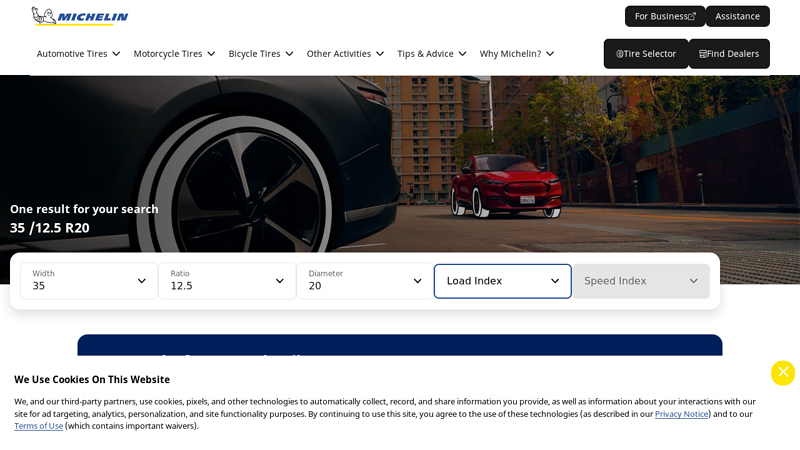Open the Ratio dropdown showing 12.5
Image resolution: width=800 pixels, height=450 pixels.
click(227, 281)
